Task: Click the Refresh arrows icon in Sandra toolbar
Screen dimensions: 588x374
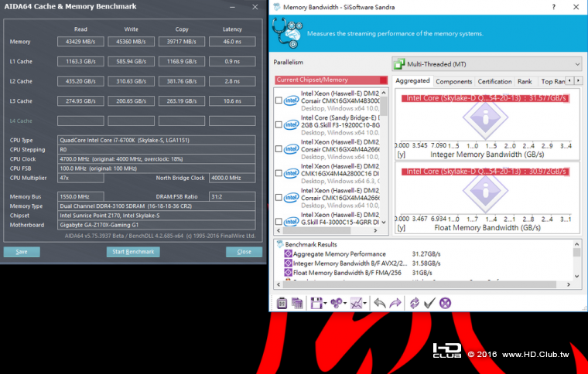Action: click(414, 303)
